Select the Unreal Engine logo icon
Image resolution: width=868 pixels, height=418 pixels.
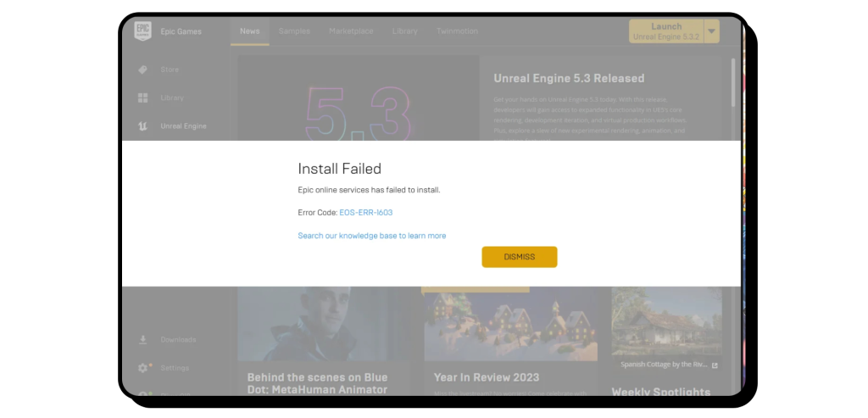tap(142, 126)
